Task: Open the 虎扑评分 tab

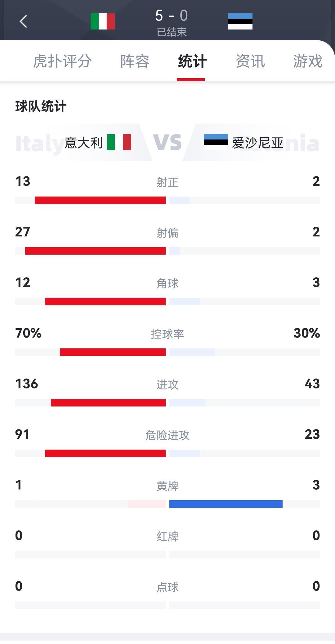Action: click(x=62, y=61)
